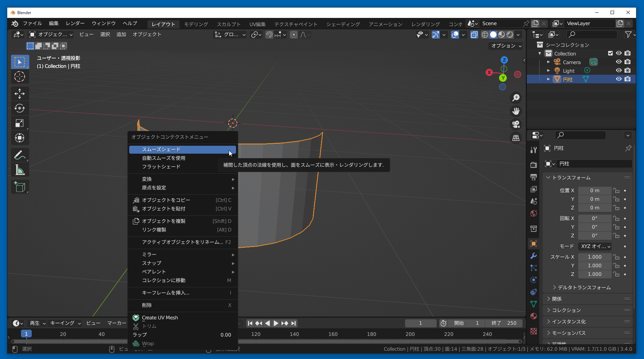Select the Move tool in the toolbar
This screenshot has width=644, height=359.
[20, 94]
